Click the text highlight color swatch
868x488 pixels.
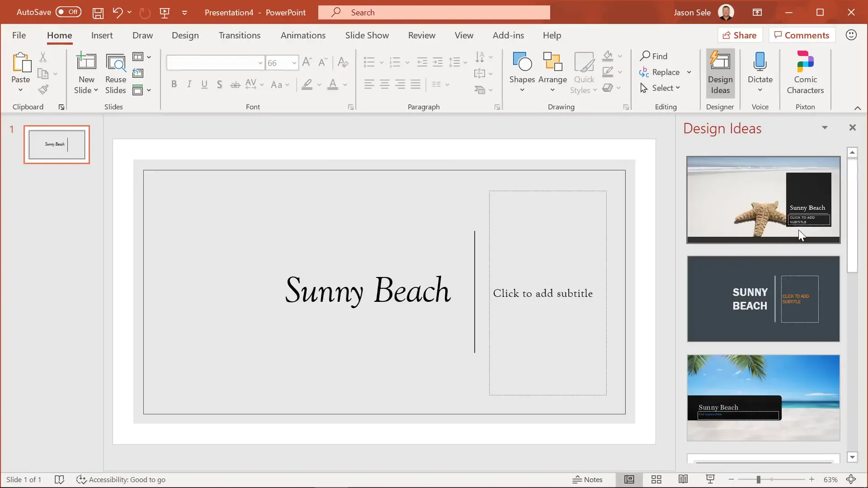(x=307, y=84)
